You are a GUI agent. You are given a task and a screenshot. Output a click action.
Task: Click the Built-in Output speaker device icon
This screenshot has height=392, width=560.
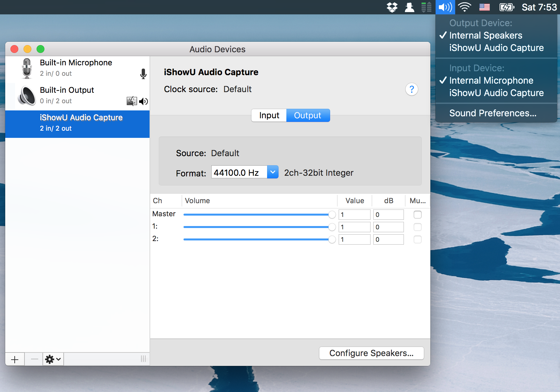tap(27, 96)
